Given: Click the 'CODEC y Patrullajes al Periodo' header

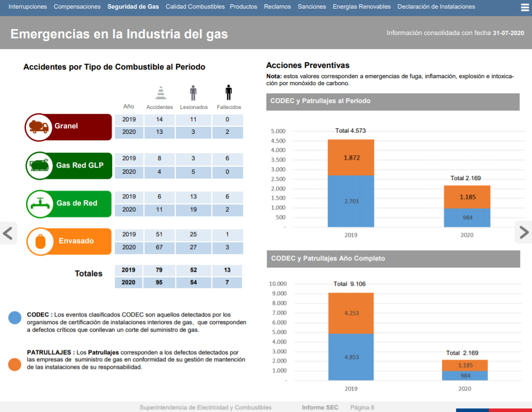Looking at the screenshot, I should [x=393, y=101].
